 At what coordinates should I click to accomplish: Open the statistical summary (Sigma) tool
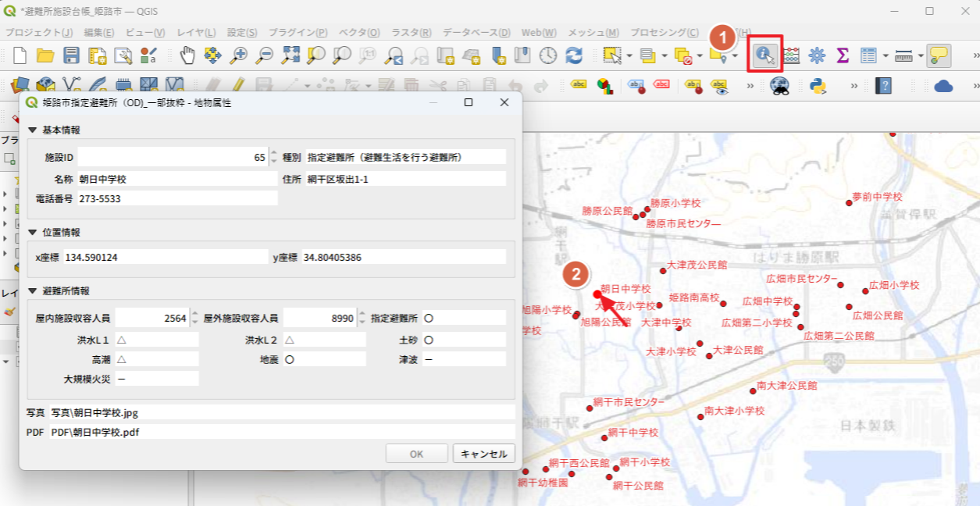843,55
